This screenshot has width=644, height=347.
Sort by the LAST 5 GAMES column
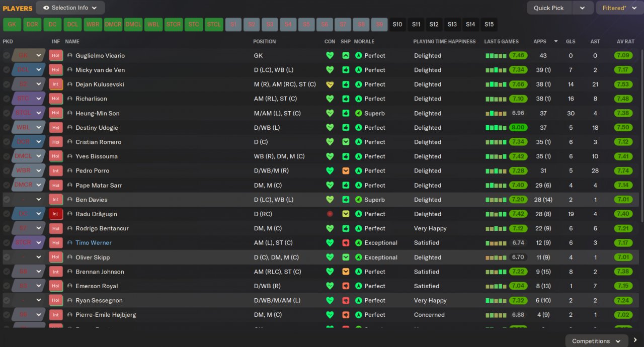coord(501,41)
